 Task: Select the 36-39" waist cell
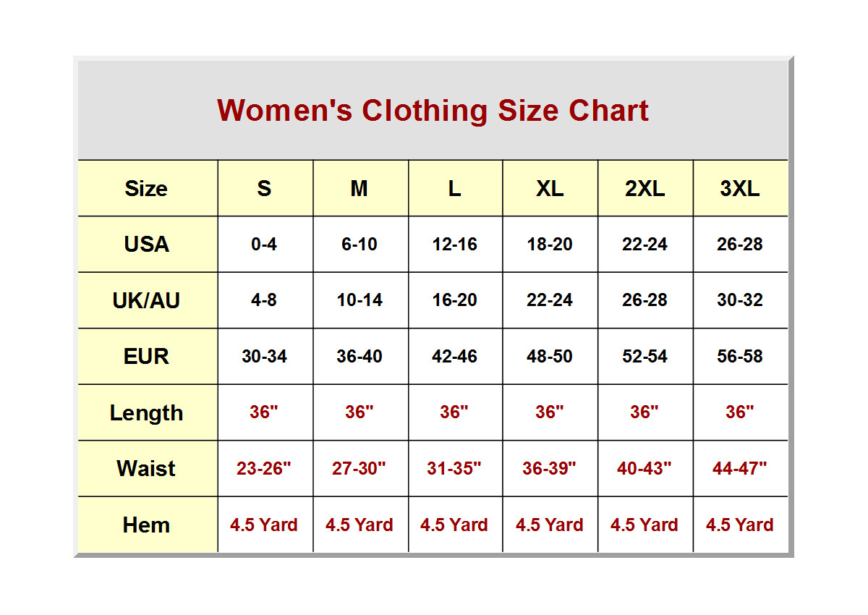click(550, 469)
